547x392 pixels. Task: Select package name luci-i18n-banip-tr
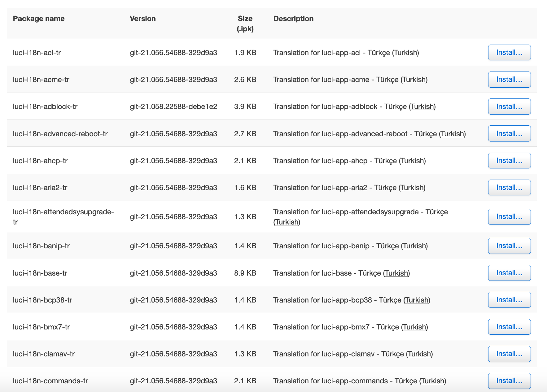(41, 246)
